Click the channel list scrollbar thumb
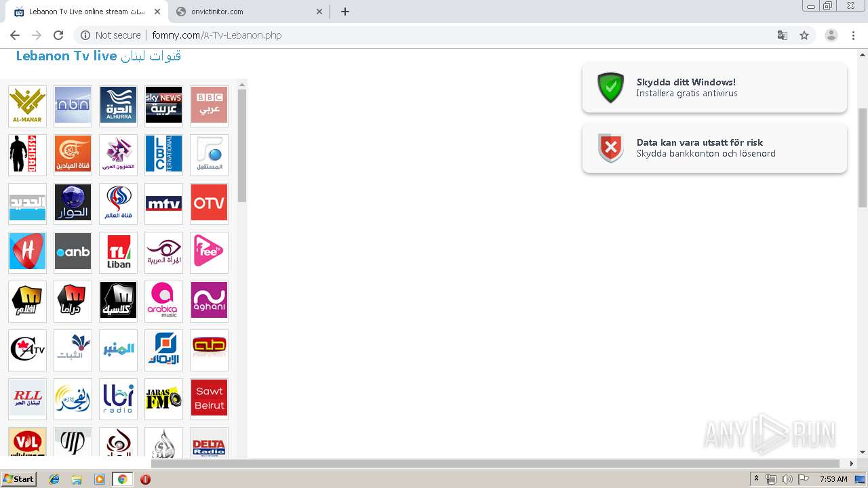The width and height of the screenshot is (868, 488). point(242,146)
